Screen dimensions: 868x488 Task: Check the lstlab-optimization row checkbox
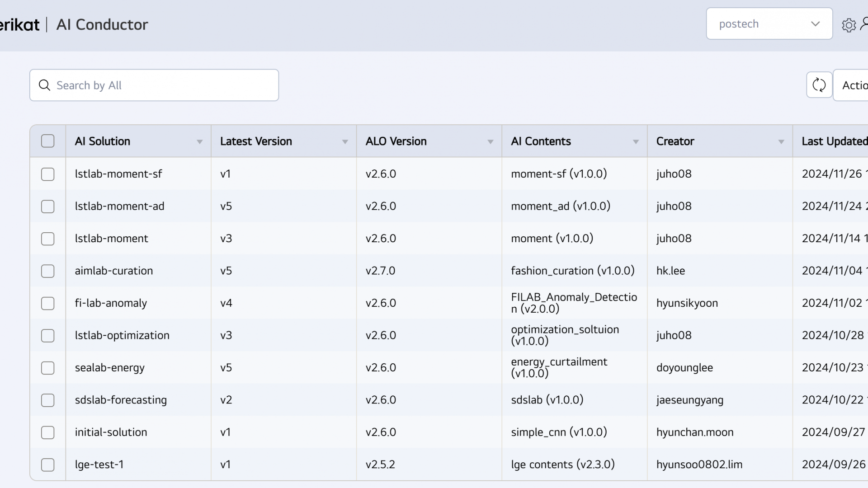[47, 335]
